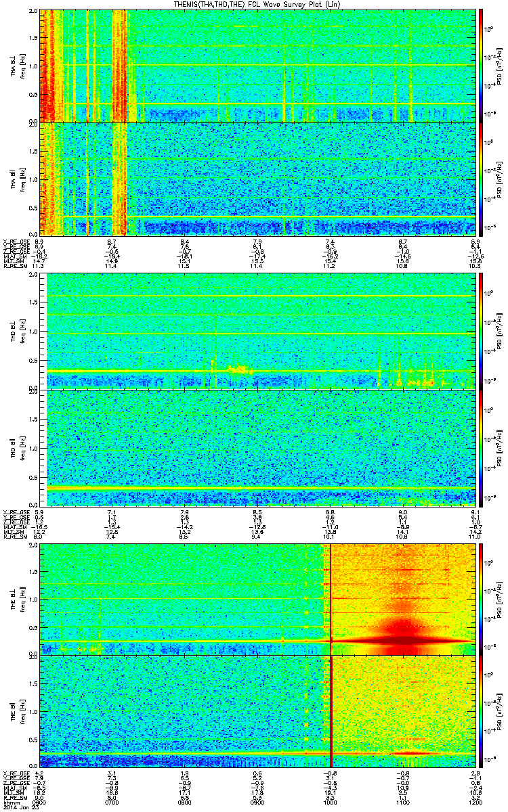Select the THA BL spectrogram panel

coord(256,66)
